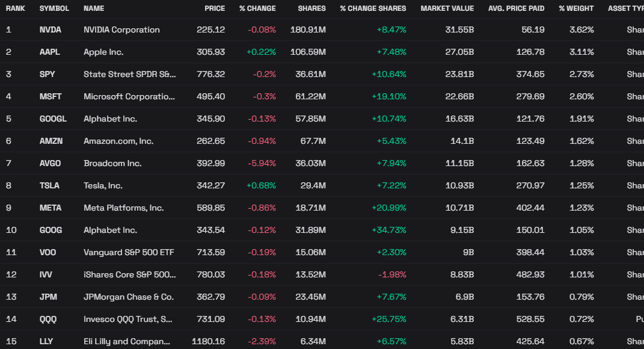Viewport: 644px width, 349px height.
Task: Select AAPL price 305.93
Action: pos(210,52)
